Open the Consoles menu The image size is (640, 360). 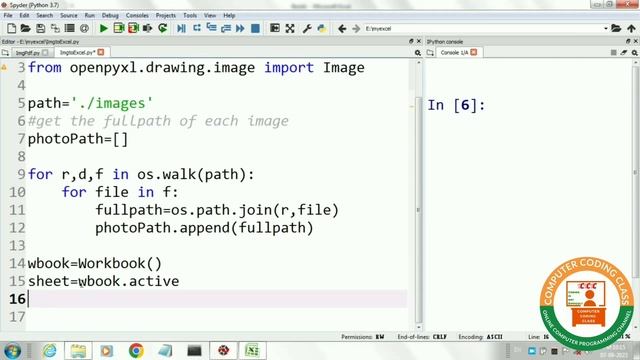137,16
